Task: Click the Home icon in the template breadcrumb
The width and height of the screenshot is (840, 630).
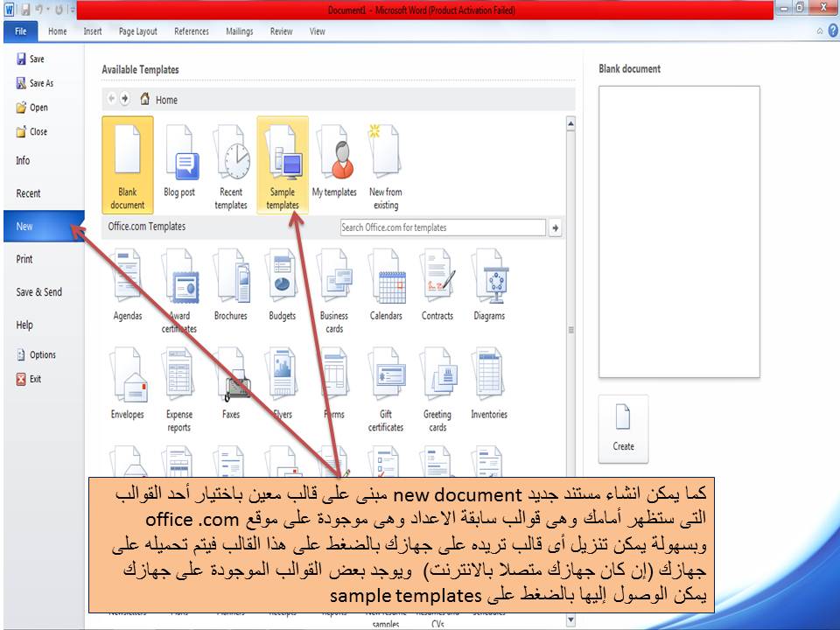Action: [x=144, y=99]
